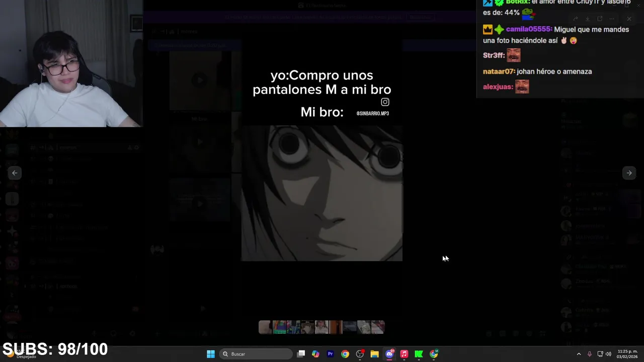Click the webcam overlay of the streamer
This screenshot has width=644, height=362.
pyautogui.click(x=71, y=63)
